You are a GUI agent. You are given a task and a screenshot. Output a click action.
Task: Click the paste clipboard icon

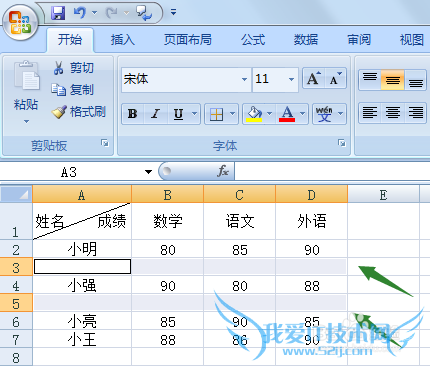click(26, 76)
